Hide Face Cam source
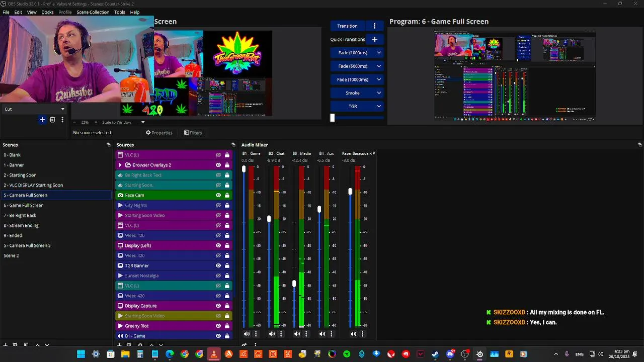Image resolution: width=644 pixels, height=362 pixels. point(218,195)
